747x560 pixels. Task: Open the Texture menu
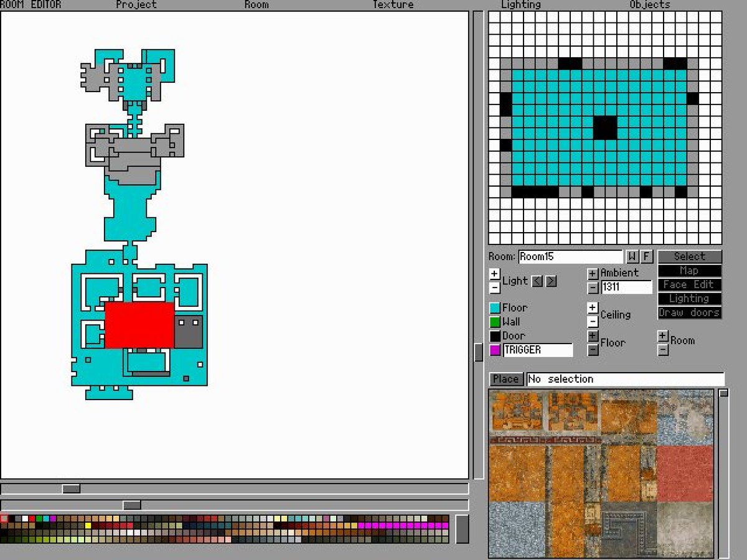point(393,4)
